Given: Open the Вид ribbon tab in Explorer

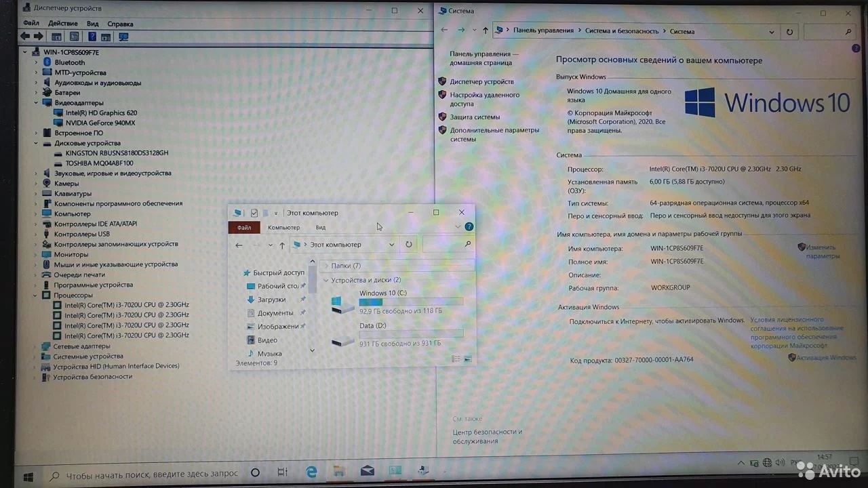Looking at the screenshot, I should (x=321, y=228).
